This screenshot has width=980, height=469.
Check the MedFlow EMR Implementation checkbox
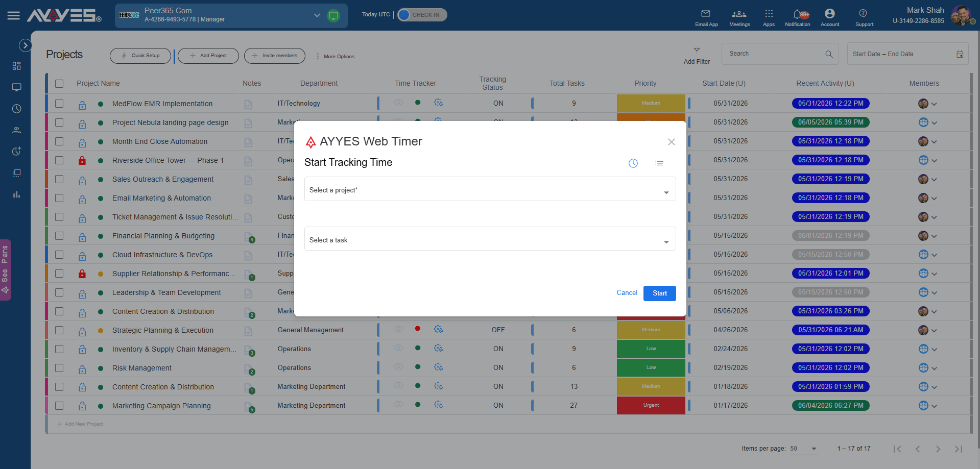tap(59, 104)
